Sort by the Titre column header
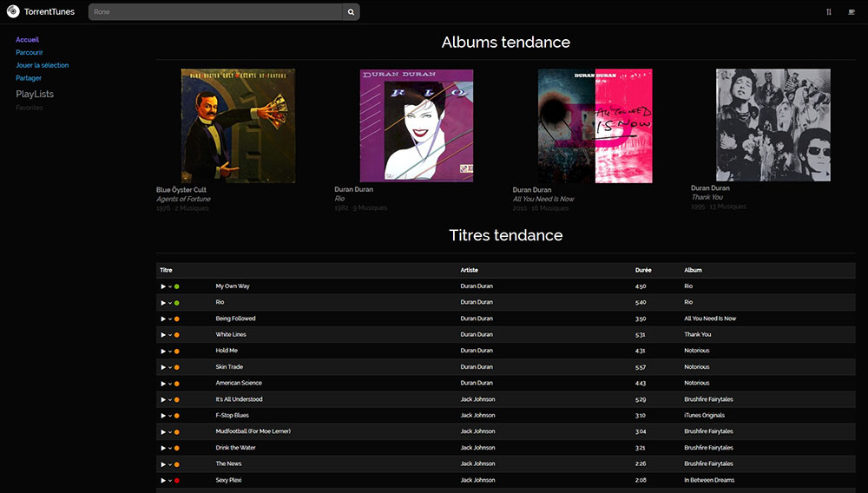 point(166,271)
